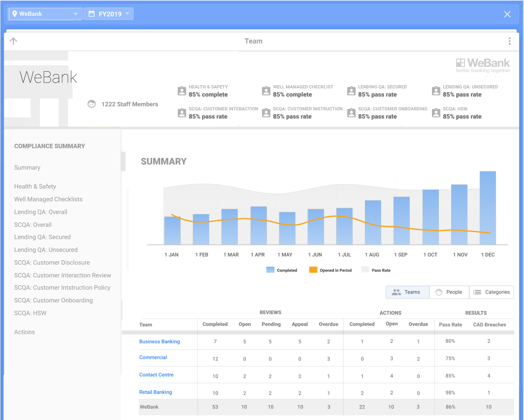This screenshot has height=420, width=524.
Task: Open SCQA: Customer Onboarding sidebar item
Action: tap(54, 300)
